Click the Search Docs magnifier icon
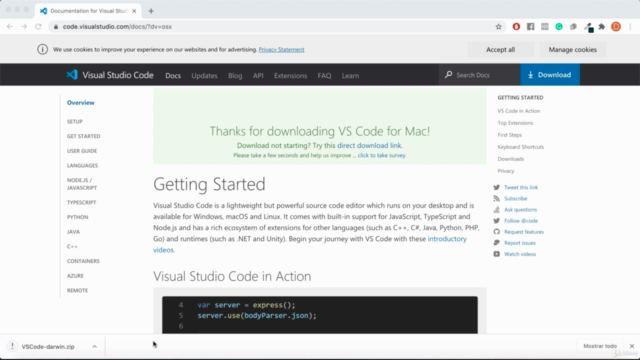 pos(449,75)
